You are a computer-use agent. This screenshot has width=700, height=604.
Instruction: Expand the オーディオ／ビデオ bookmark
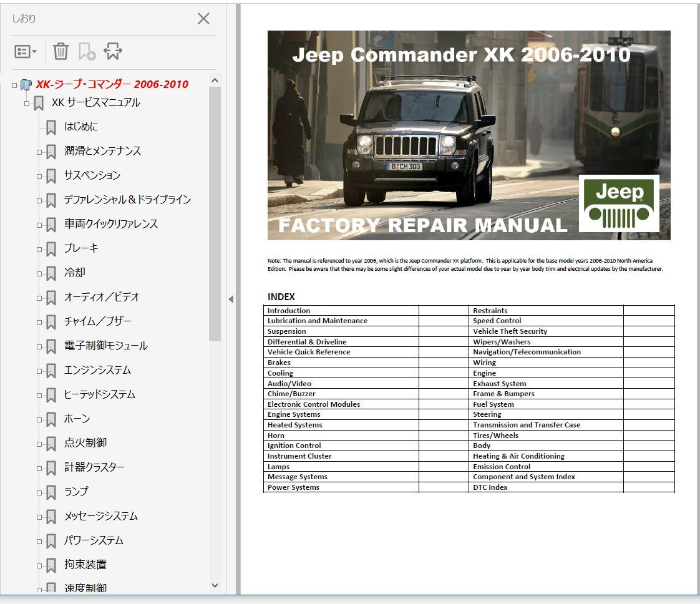click(x=39, y=298)
